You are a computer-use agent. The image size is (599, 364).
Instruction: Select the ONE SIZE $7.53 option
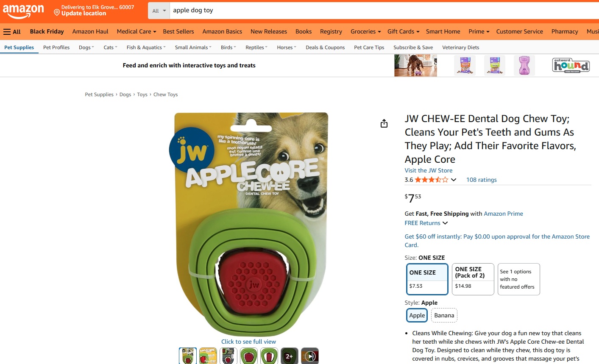tap(427, 279)
